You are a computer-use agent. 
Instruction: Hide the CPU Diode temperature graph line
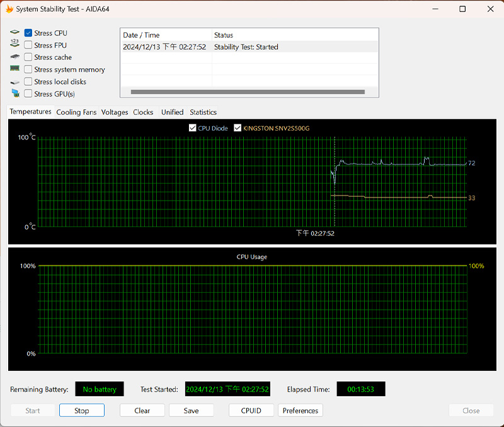pos(193,128)
